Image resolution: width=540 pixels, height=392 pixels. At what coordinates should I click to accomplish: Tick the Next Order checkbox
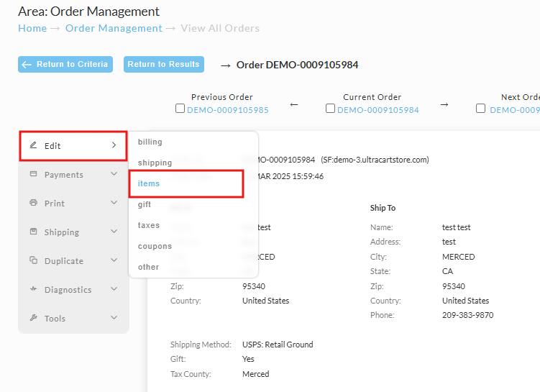click(x=480, y=109)
